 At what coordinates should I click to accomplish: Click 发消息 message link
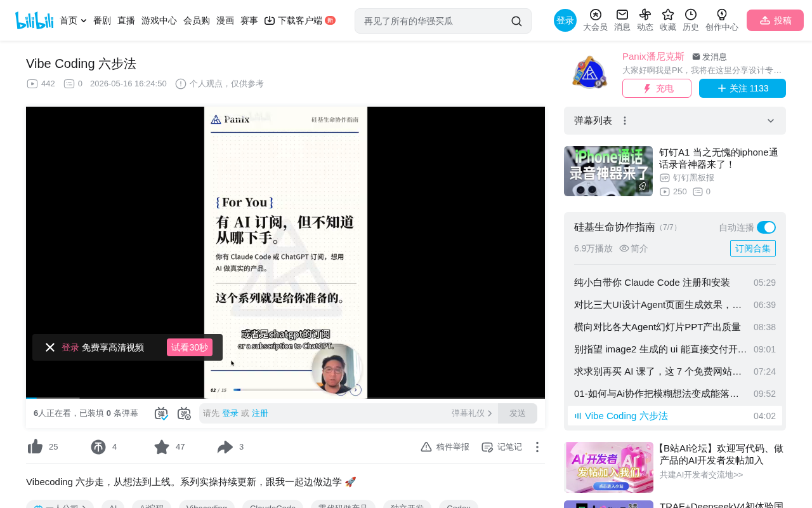pos(709,57)
